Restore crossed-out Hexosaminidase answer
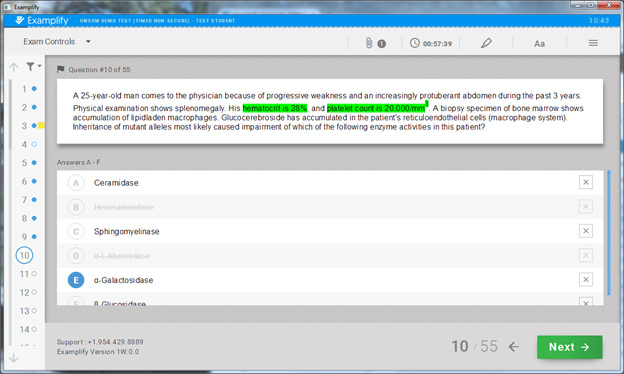The height and width of the screenshot is (374, 624). click(x=585, y=206)
